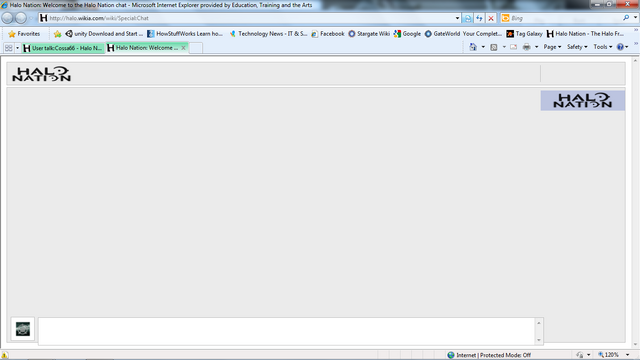Click the page scrollbar up arrow
The width and height of the screenshot is (640, 360).
click(x=636, y=60)
